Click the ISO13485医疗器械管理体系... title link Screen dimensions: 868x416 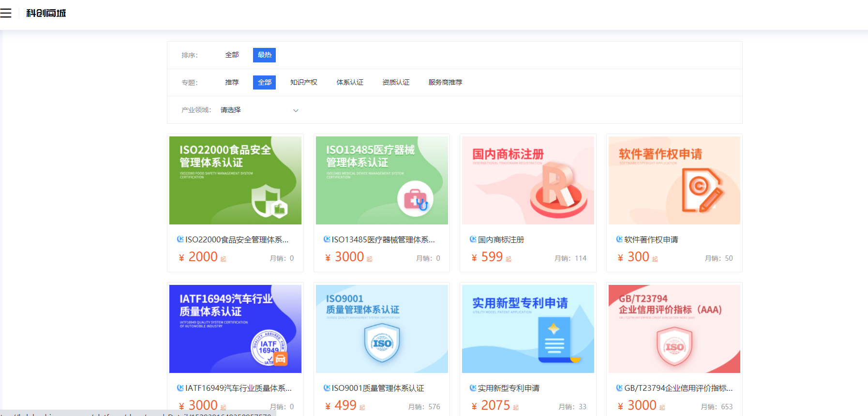[x=383, y=239]
